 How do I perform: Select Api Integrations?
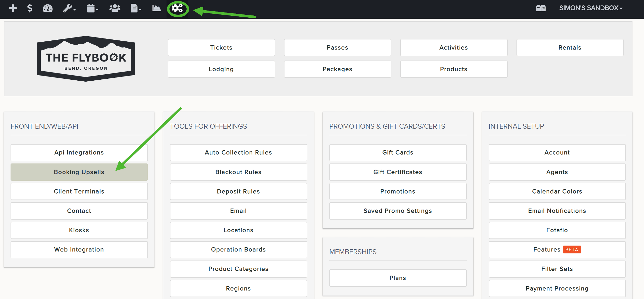coord(79,152)
